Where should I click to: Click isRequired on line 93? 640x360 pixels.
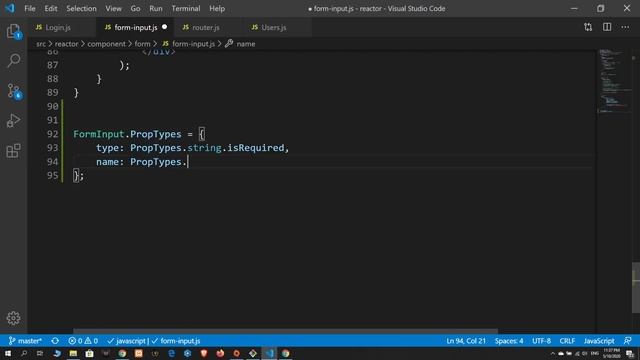click(256, 148)
